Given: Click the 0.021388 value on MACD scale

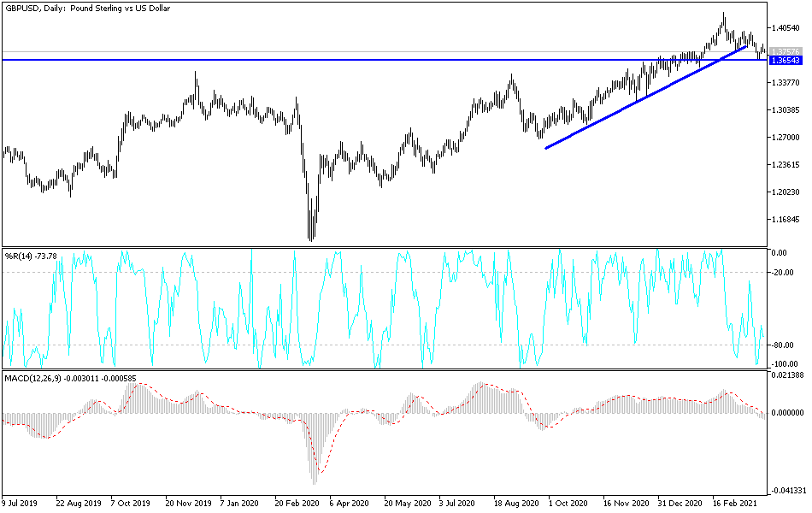Looking at the screenshot, I should tap(786, 373).
